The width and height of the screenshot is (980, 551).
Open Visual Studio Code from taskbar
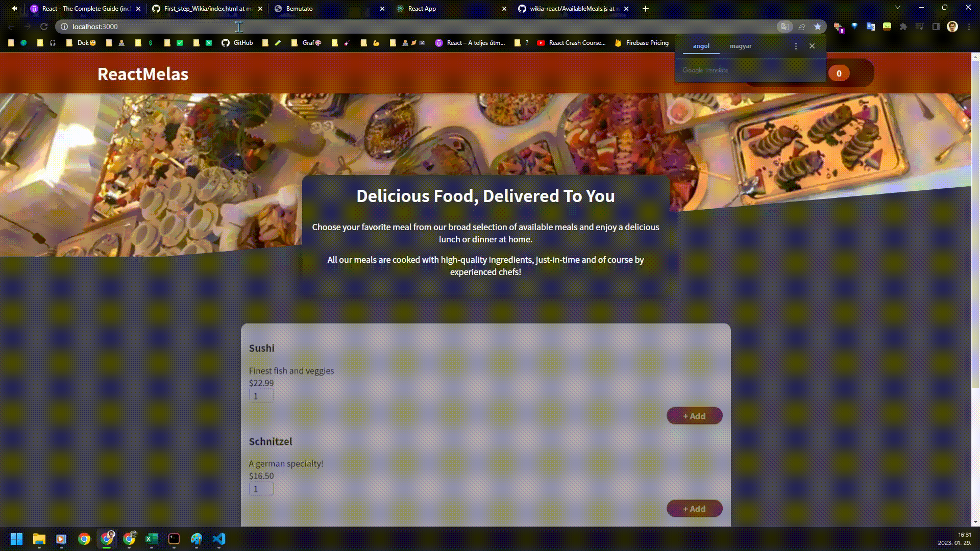(219, 539)
